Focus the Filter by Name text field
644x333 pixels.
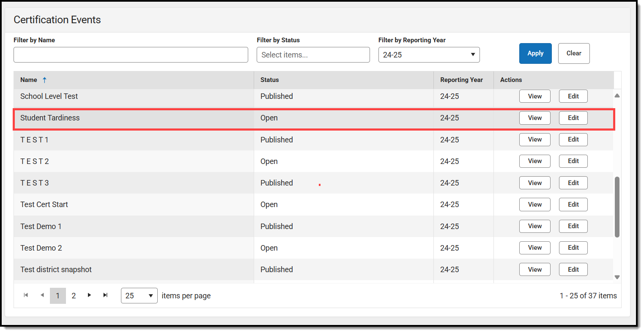tap(131, 55)
